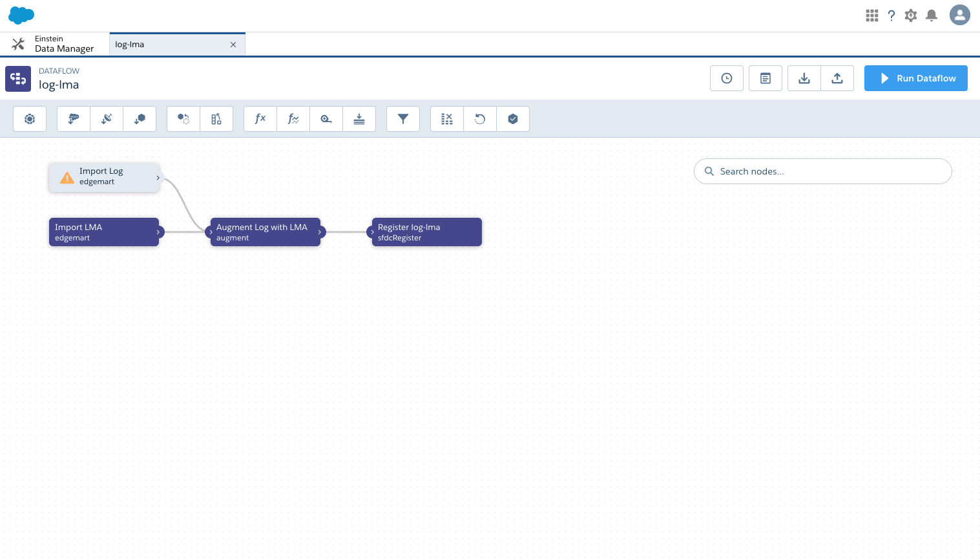Image resolution: width=980 pixels, height=559 pixels.
Task: Open the dataflow schedule clock icon
Action: [727, 78]
